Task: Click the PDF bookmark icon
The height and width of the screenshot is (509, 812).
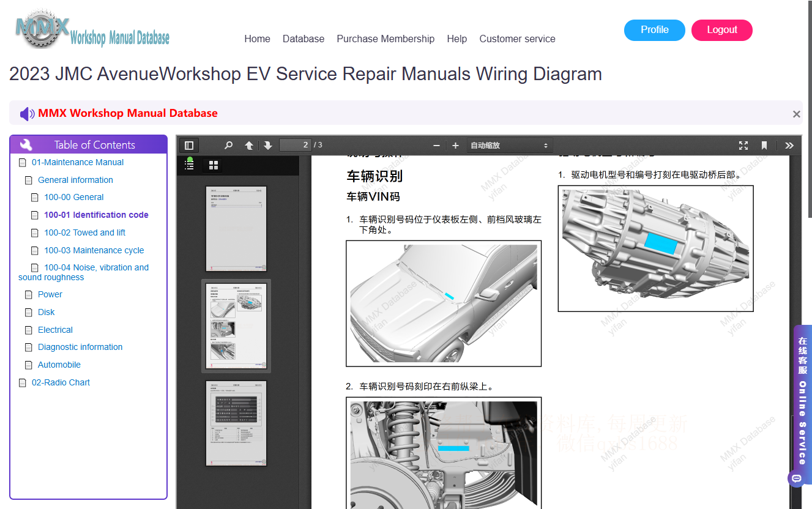Action: point(764,146)
